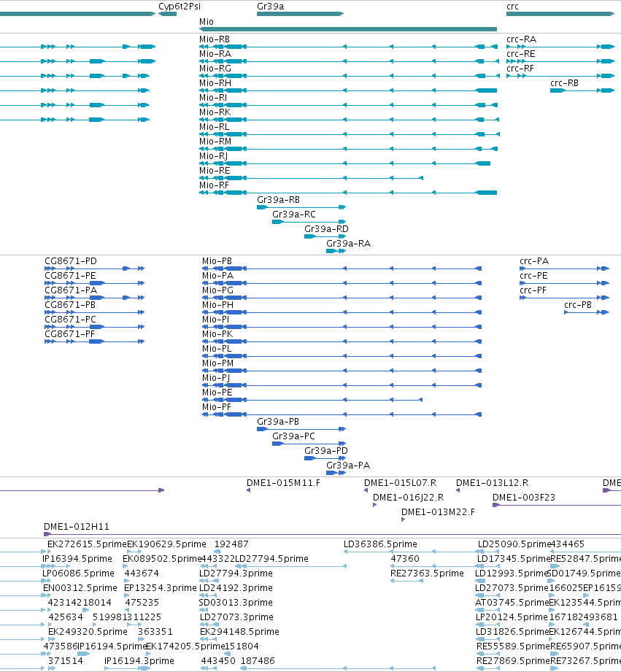Choose the Mio-RH transcript

215,82
